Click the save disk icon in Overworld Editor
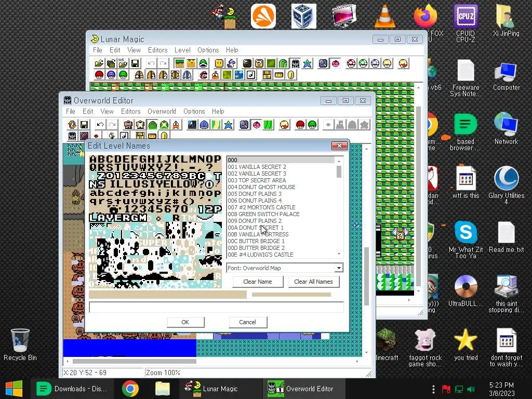This screenshot has height=399, width=532. click(84, 125)
